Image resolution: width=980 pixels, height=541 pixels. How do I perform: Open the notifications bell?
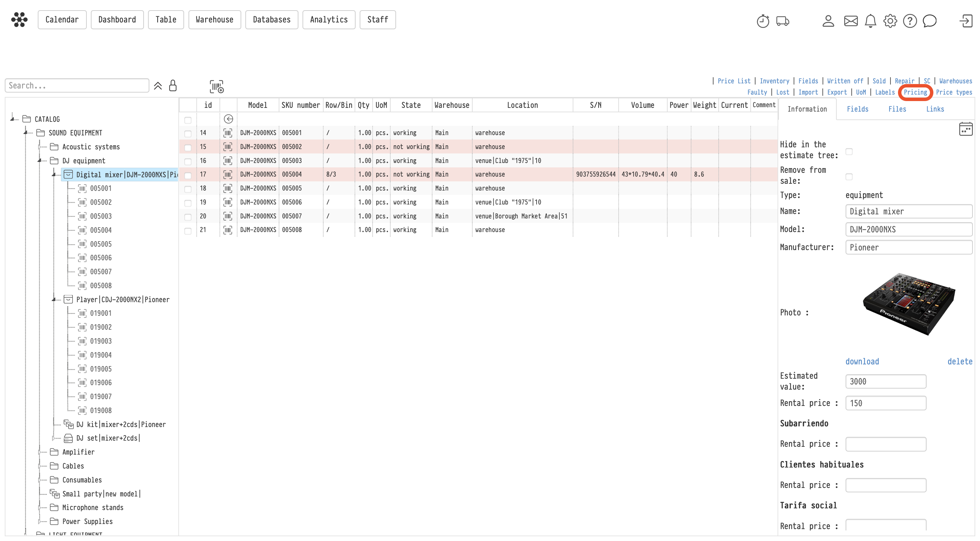pyautogui.click(x=870, y=21)
